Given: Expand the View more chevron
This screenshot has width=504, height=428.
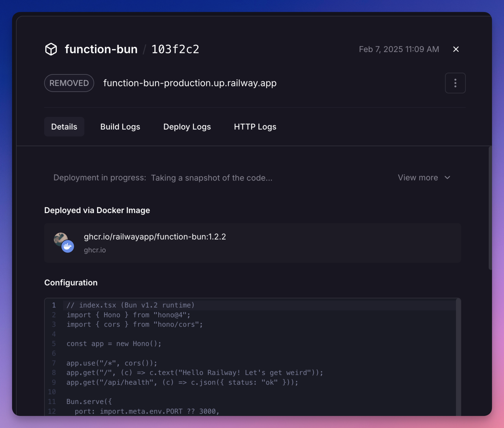Looking at the screenshot, I should (447, 178).
